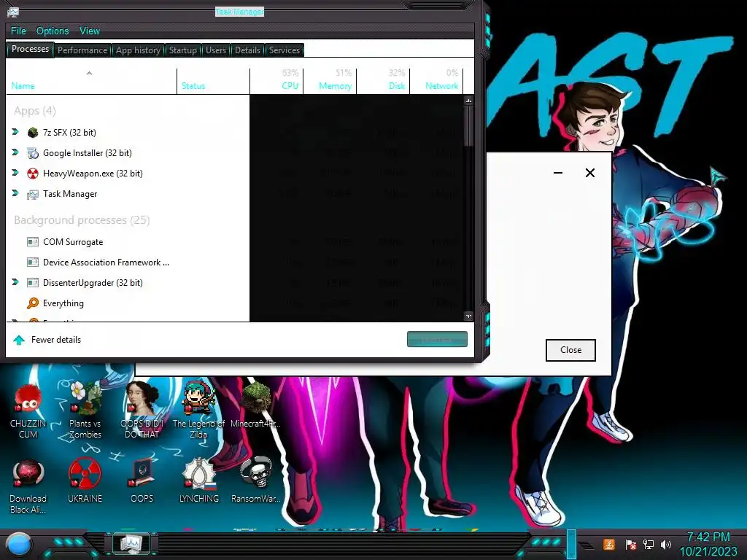
Task: Expand the DissenterUpgrader process group
Action: tap(15, 282)
